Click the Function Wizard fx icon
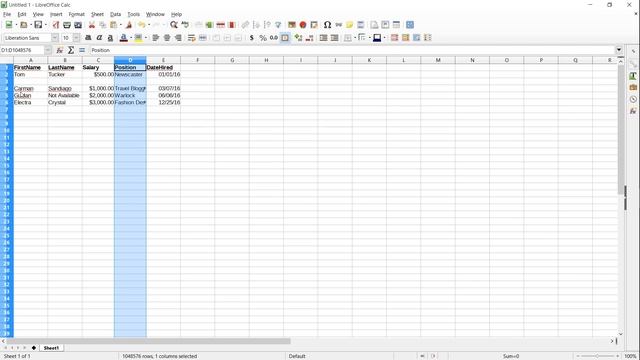This screenshot has width=640, height=360. click(x=60, y=50)
